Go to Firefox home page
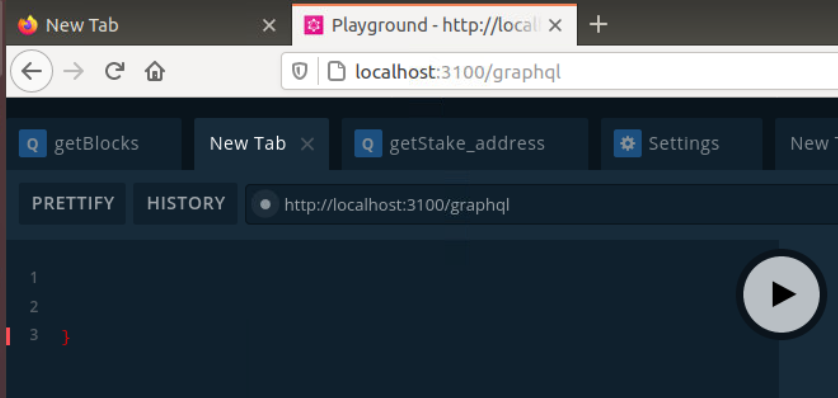Viewport: 838px width, 398px height. point(155,71)
